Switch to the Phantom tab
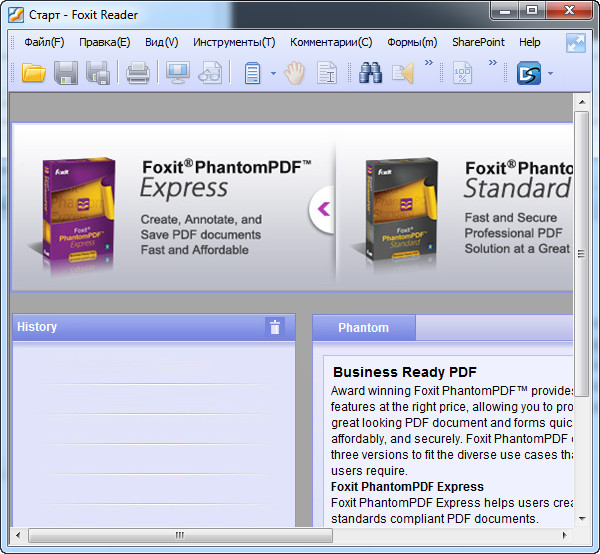This screenshot has width=600, height=554. tap(363, 327)
